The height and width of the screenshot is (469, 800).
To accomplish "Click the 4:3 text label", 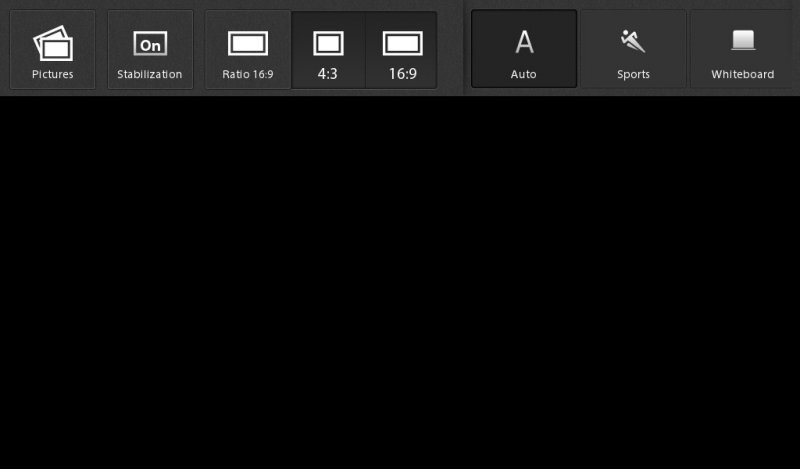I will [328, 74].
